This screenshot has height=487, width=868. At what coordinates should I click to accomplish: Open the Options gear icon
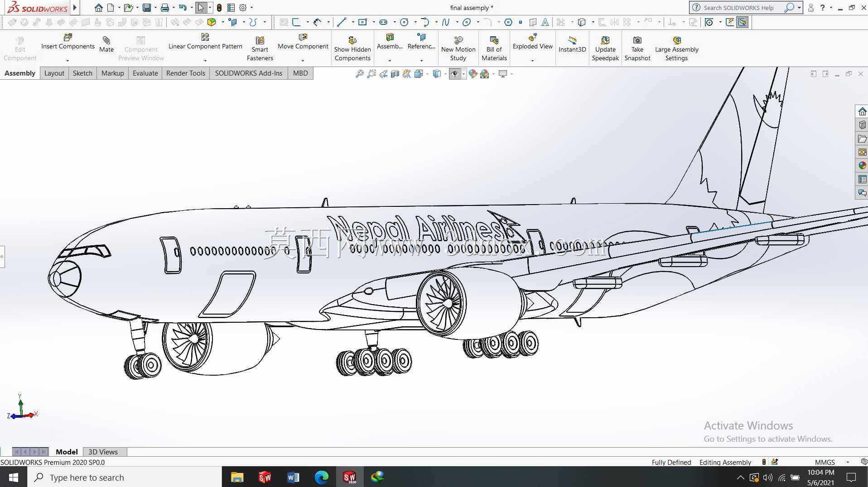coord(243,8)
